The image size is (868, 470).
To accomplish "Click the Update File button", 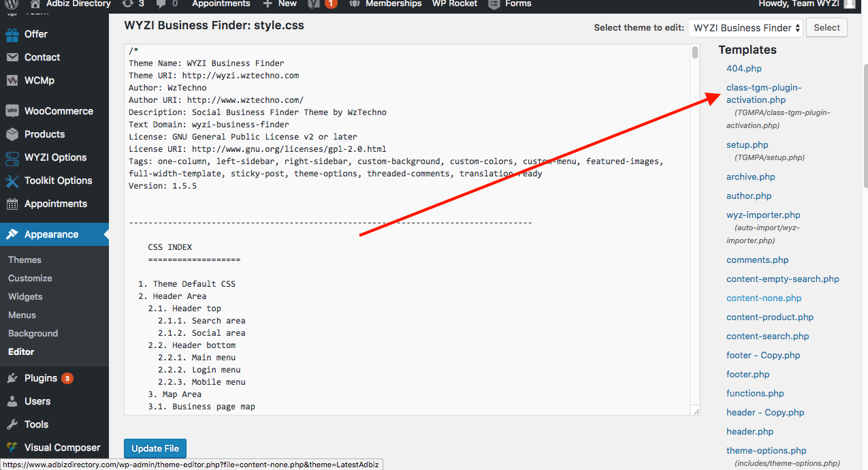I will (155, 448).
